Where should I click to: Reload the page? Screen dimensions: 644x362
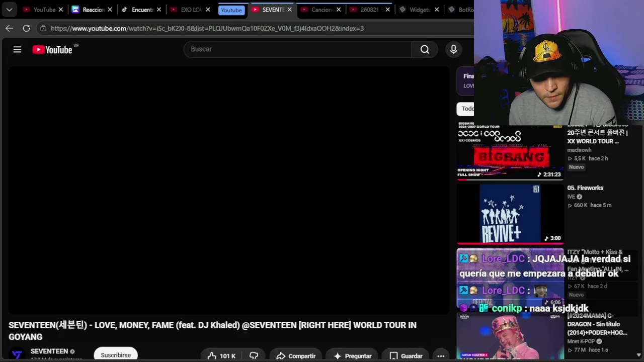[x=26, y=28]
